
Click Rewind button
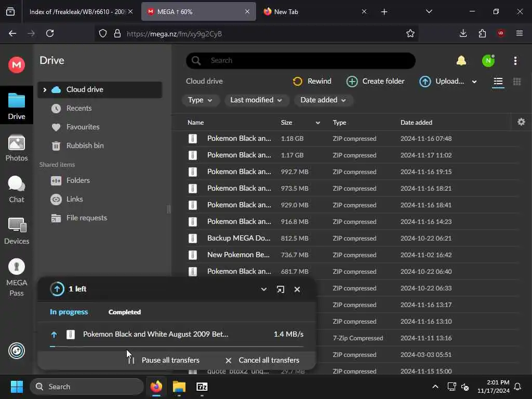coord(312,82)
